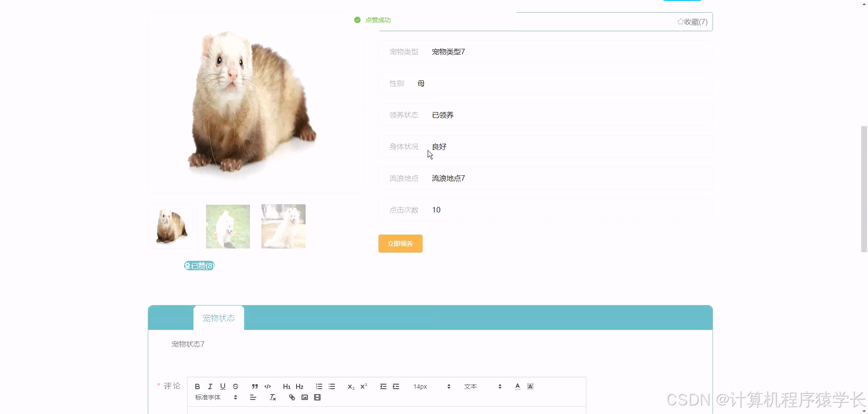This screenshot has width=868, height=414.
Task: Insert a hyperlink in the comment editor
Action: [292, 397]
